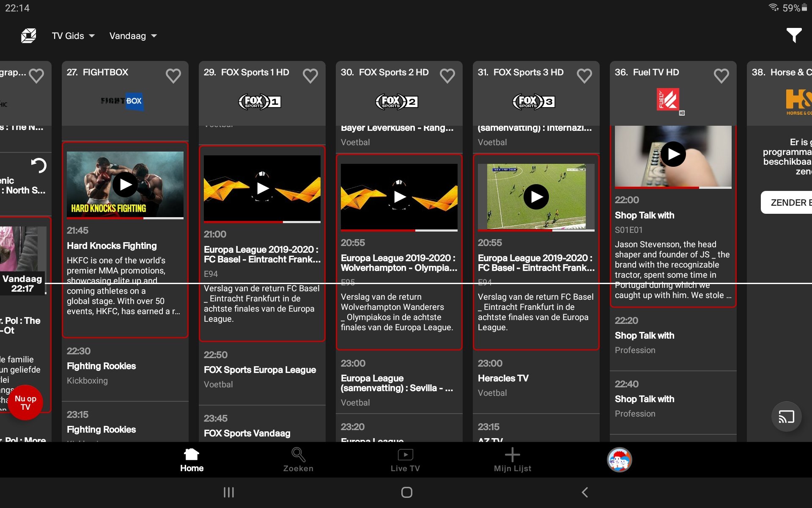Click progress bar under Fuel TV thumbnail
The image size is (812, 508).
(673, 188)
